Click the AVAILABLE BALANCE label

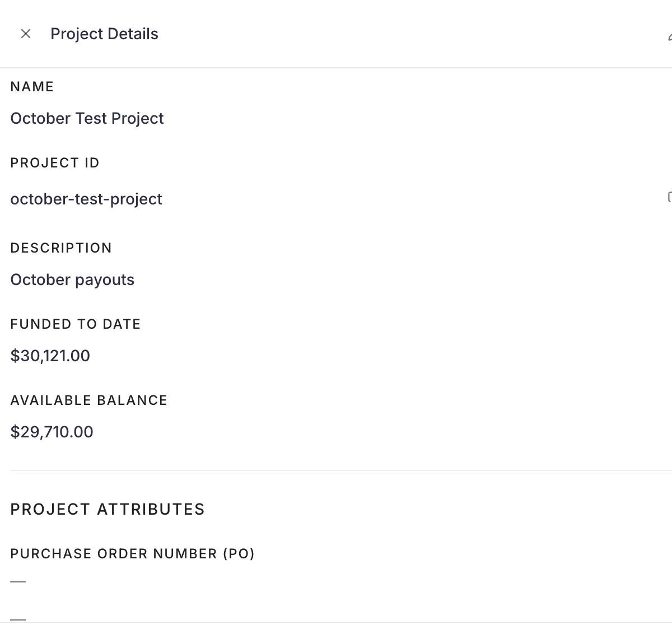(88, 400)
